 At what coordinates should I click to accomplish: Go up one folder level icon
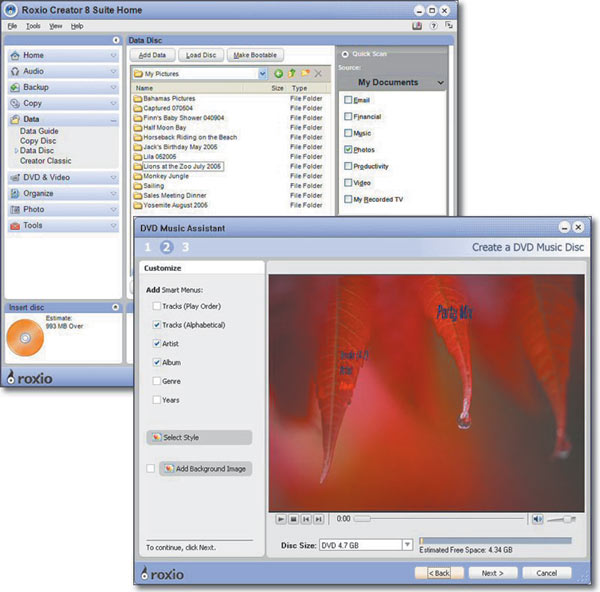tap(292, 73)
